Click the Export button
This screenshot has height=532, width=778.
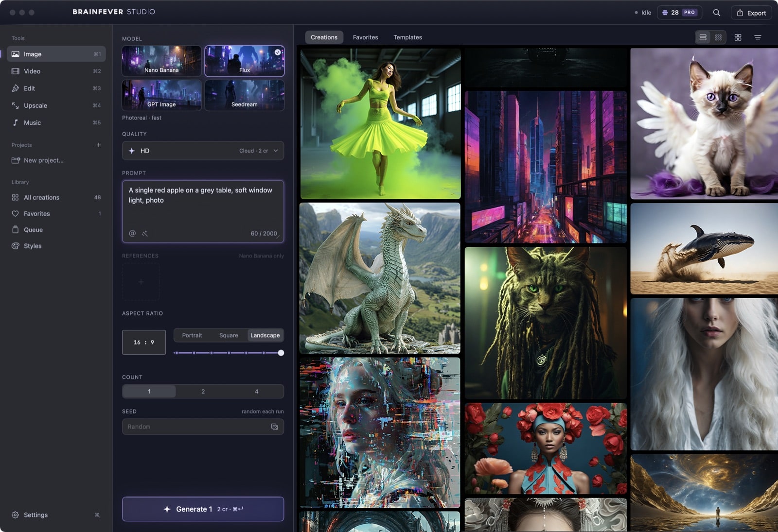[x=751, y=13]
